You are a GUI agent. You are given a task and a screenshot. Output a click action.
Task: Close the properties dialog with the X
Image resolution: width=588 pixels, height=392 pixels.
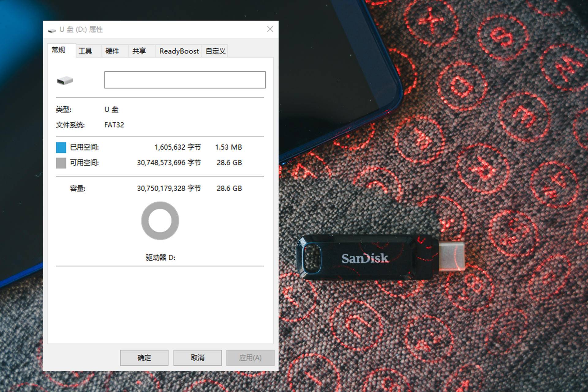click(270, 29)
